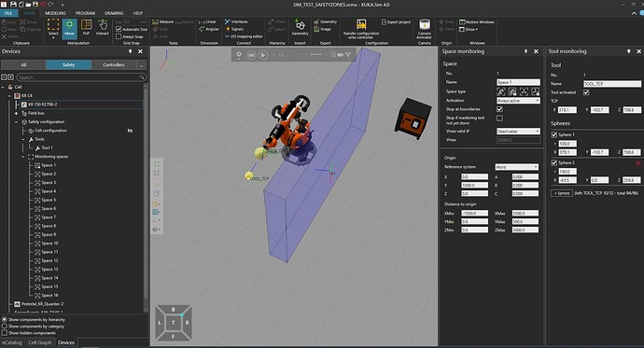644x348 pixels.
Task: Delete Sphere 2 with the red X
Action: click(637, 163)
